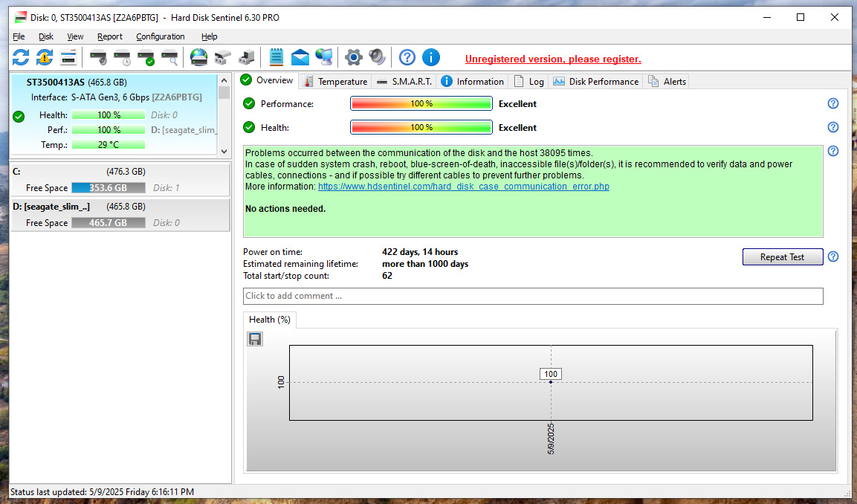Click the hard disk with magnifier icon
The height and width of the screenshot is (504, 857).
(170, 56)
